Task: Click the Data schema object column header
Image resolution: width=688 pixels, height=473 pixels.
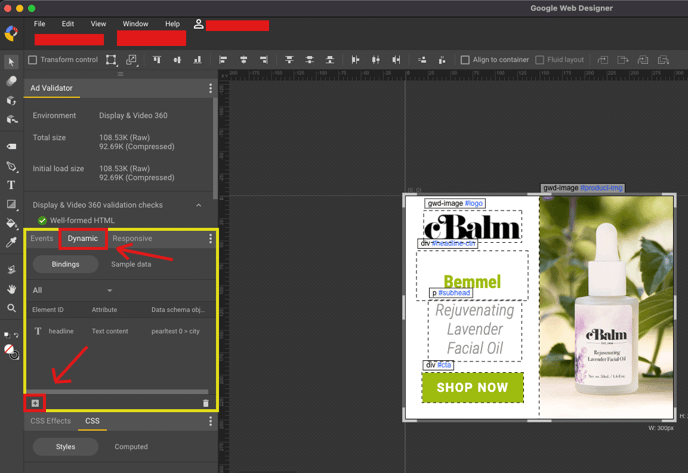Action: click(178, 310)
